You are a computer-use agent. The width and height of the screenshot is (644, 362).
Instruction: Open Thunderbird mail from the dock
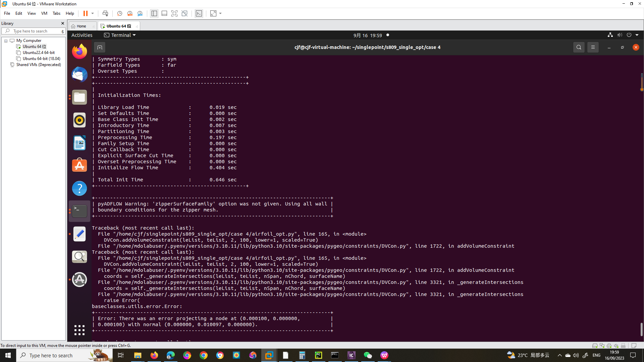[79, 74]
